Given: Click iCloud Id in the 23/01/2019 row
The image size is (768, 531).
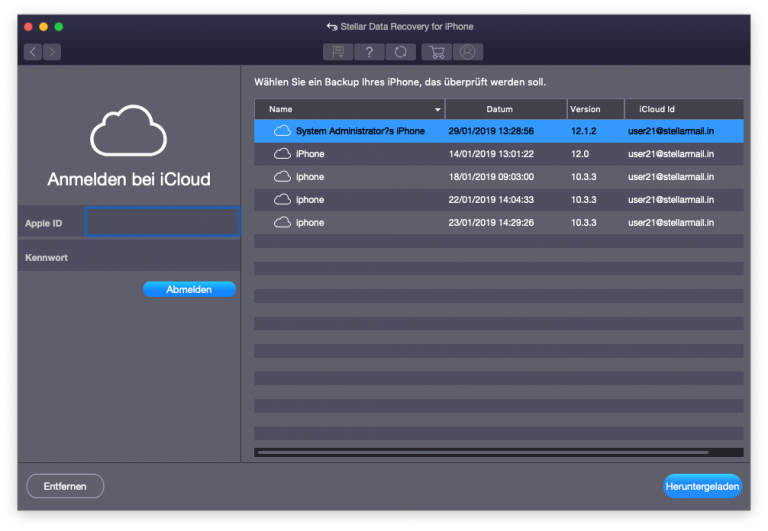Looking at the screenshot, I should (x=671, y=222).
